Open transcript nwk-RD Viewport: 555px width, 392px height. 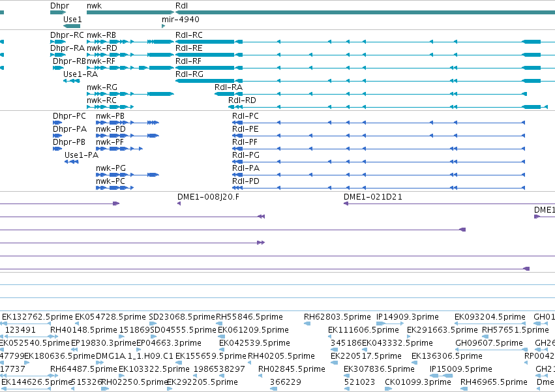pos(102,48)
